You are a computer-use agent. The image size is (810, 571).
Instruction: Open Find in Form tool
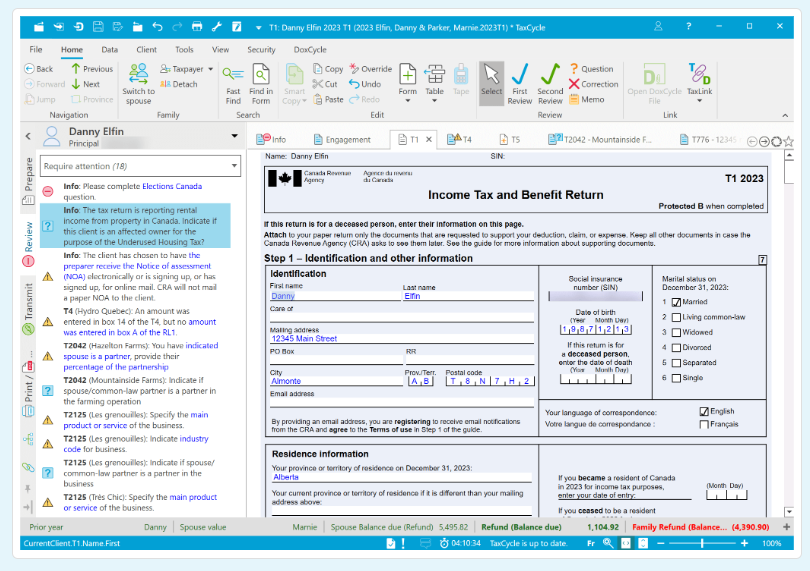click(x=261, y=85)
